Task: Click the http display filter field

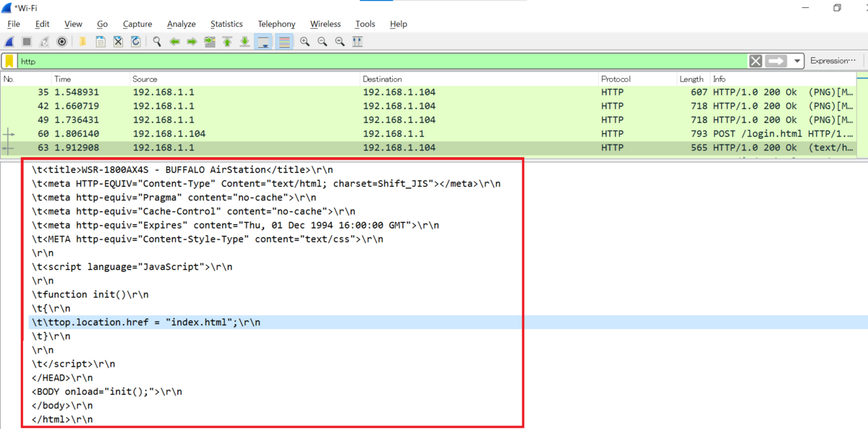Action: 382,61
